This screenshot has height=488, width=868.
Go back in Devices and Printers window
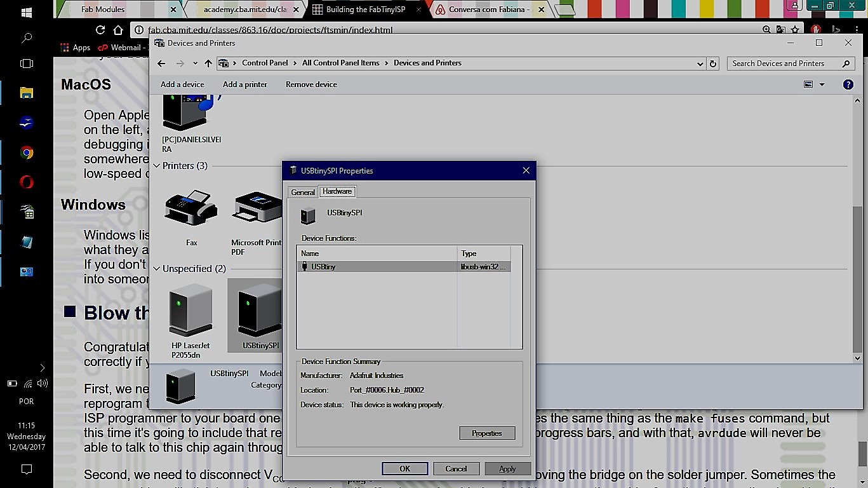(161, 64)
